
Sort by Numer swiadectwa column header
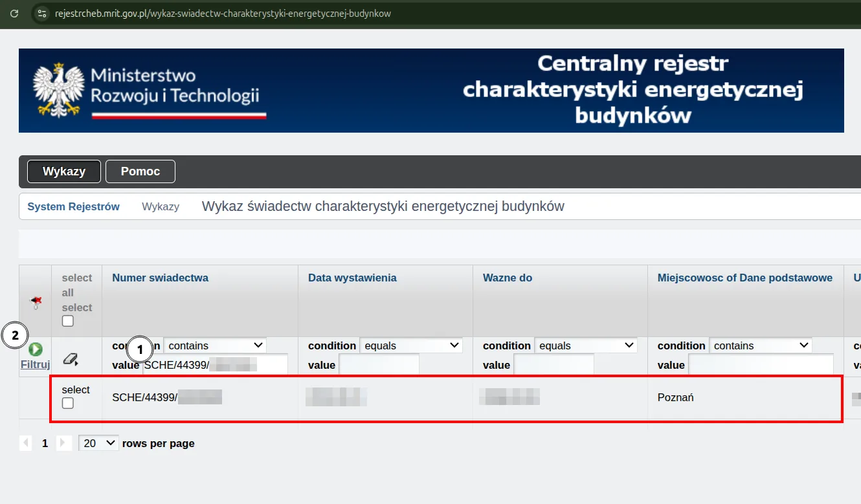[161, 278]
